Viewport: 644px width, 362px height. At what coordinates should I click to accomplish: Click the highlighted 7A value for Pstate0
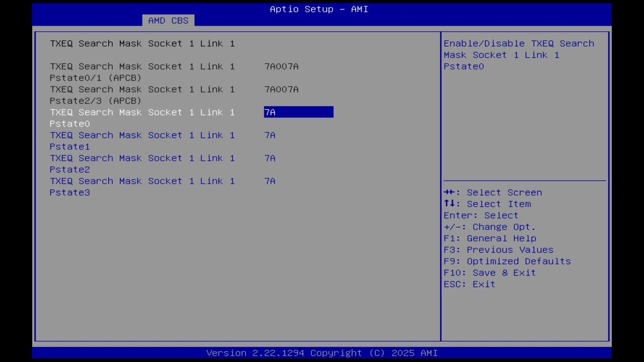click(298, 112)
